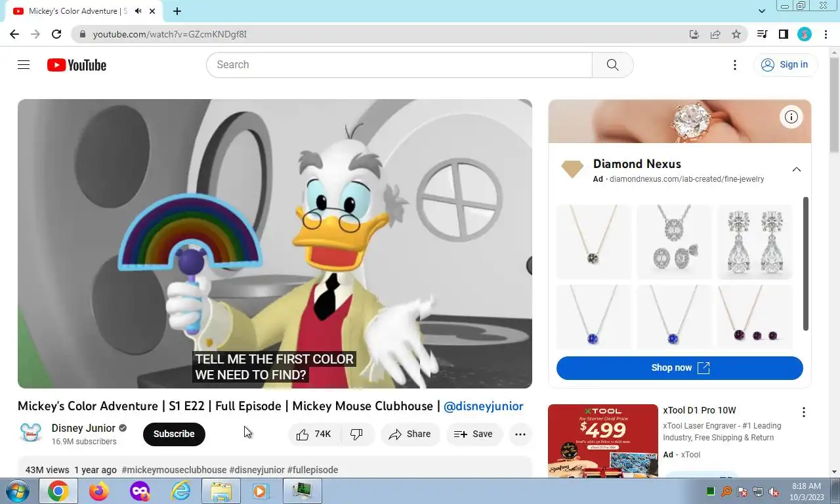The width and height of the screenshot is (840, 504).
Task: Save the video to a playlist
Action: 474,434
